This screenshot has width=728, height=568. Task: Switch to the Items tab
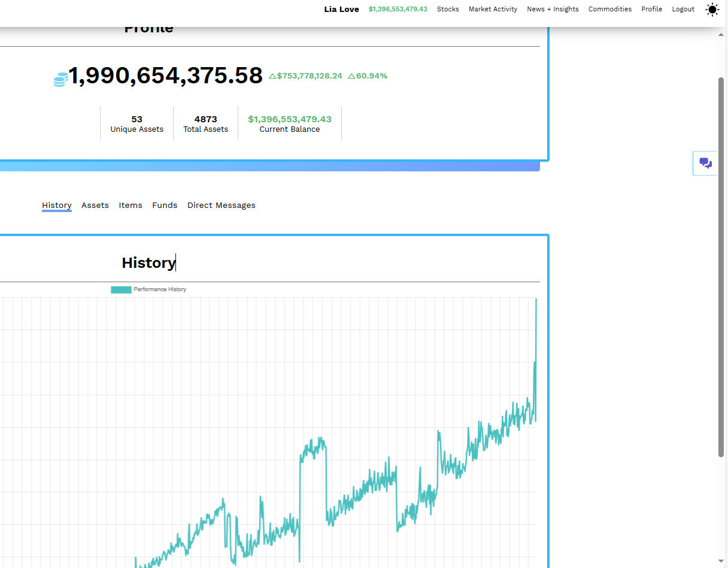click(x=131, y=205)
